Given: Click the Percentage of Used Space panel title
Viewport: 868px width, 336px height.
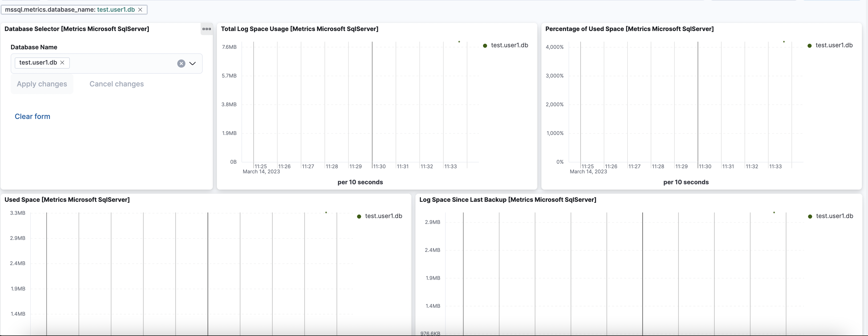Looking at the screenshot, I should tap(629, 29).
